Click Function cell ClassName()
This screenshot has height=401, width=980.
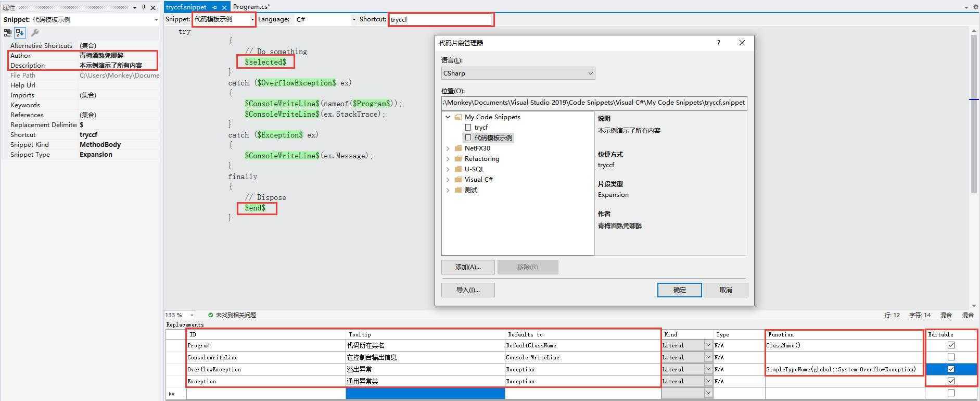tap(844, 345)
